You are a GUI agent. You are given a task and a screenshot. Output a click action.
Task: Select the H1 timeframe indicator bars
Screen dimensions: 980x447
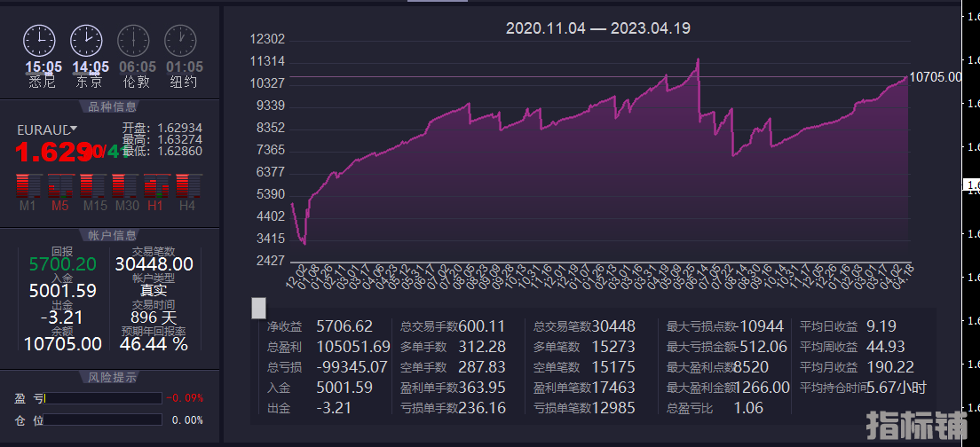click(155, 186)
